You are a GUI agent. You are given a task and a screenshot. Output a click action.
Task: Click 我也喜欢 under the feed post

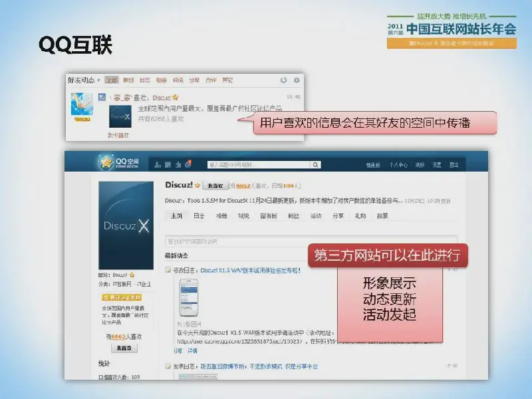pos(118,135)
